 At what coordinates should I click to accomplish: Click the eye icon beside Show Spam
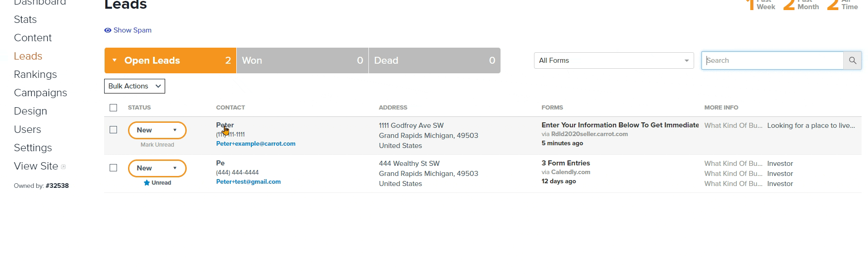tap(108, 30)
